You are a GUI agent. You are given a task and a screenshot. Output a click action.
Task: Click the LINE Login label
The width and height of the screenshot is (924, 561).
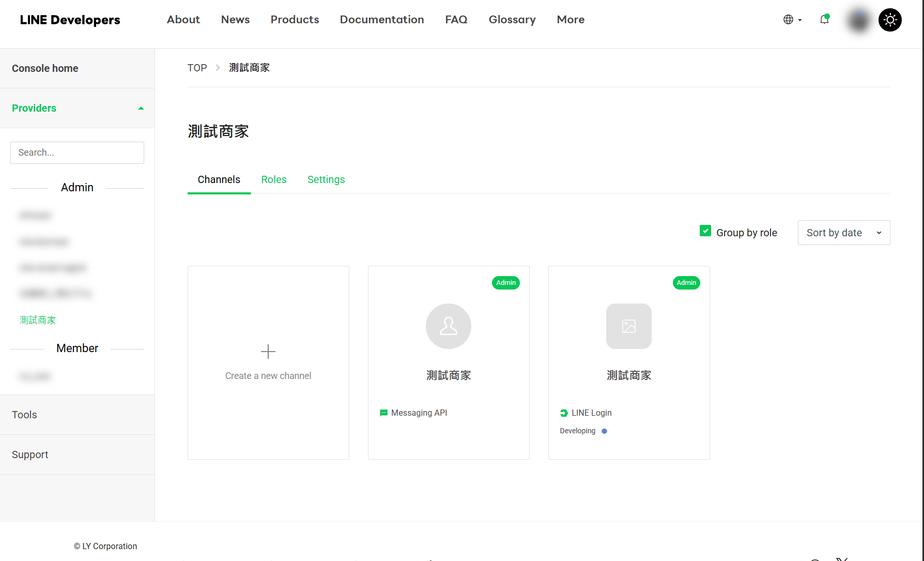592,413
